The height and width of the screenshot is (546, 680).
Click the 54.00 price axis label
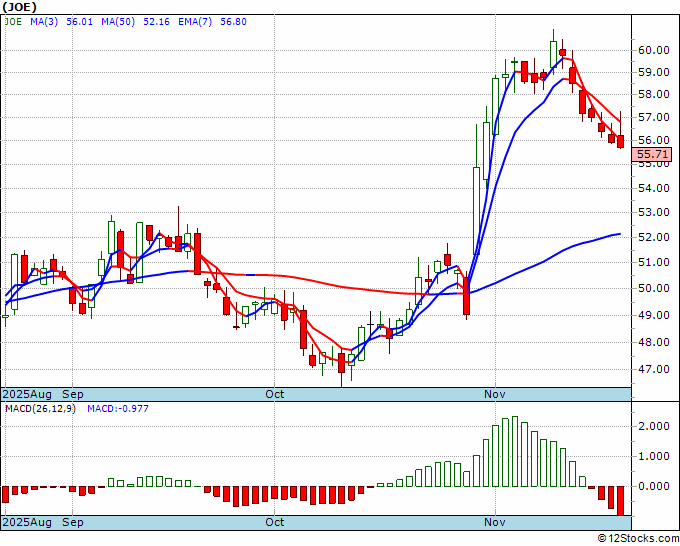click(x=654, y=188)
